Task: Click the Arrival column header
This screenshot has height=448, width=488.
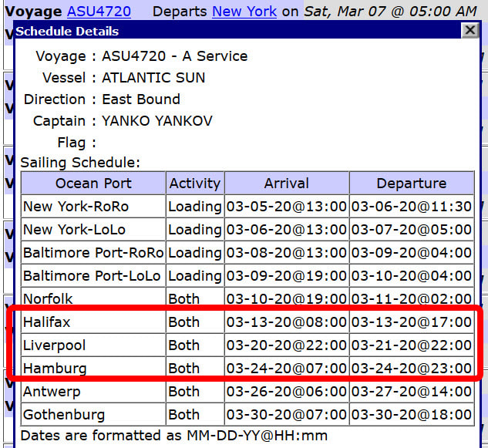Action: click(286, 184)
